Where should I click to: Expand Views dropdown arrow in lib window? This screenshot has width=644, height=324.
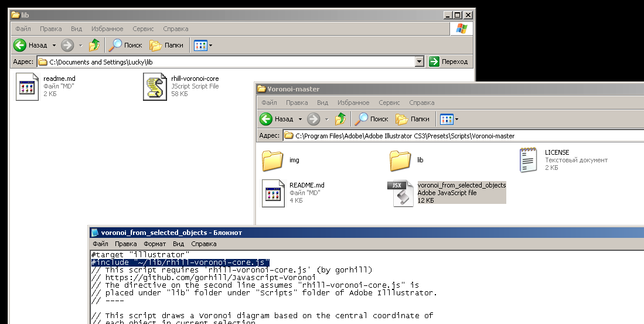pos(211,45)
